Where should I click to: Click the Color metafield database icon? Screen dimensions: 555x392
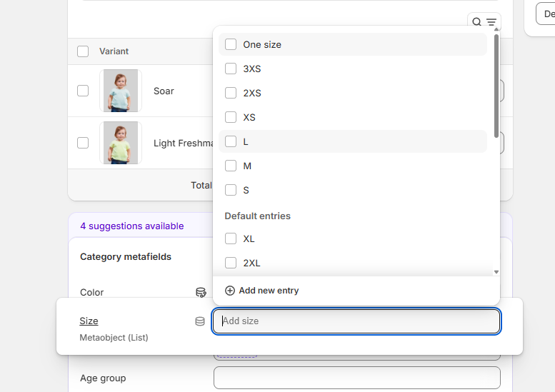click(201, 292)
